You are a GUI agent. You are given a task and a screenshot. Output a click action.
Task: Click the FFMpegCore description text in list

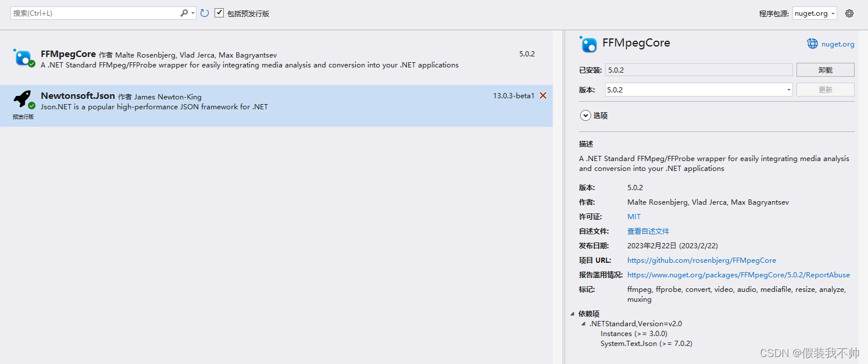pyautogui.click(x=250, y=65)
